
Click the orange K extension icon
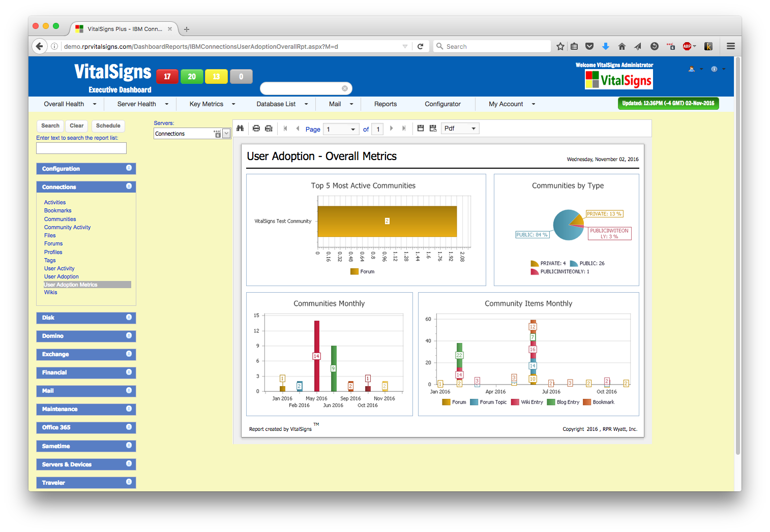[708, 46]
